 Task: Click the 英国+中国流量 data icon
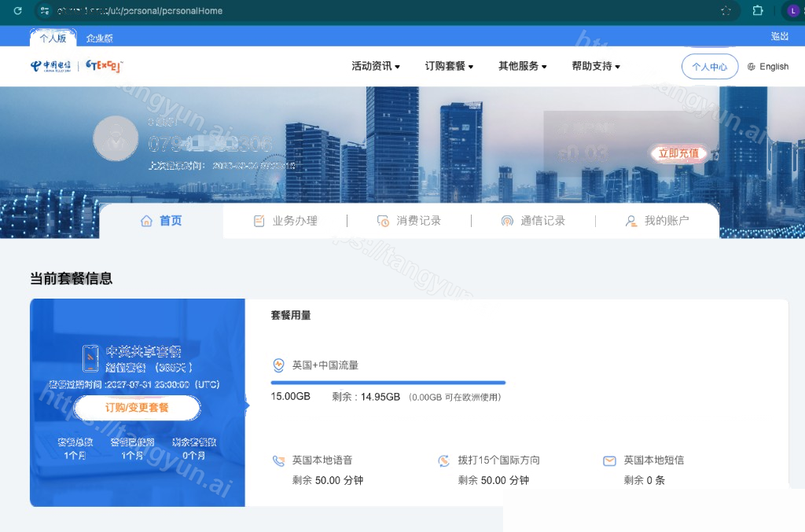pyautogui.click(x=278, y=365)
